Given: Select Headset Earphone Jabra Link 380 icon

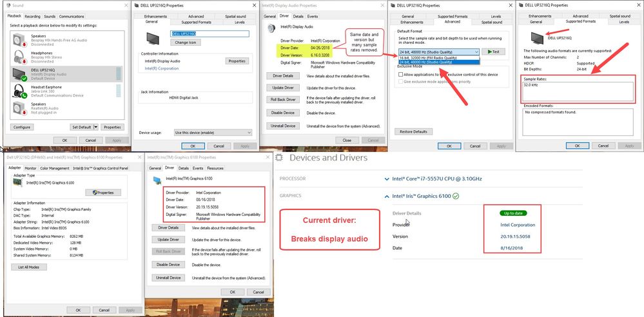Looking at the screenshot, I should coord(19,91).
